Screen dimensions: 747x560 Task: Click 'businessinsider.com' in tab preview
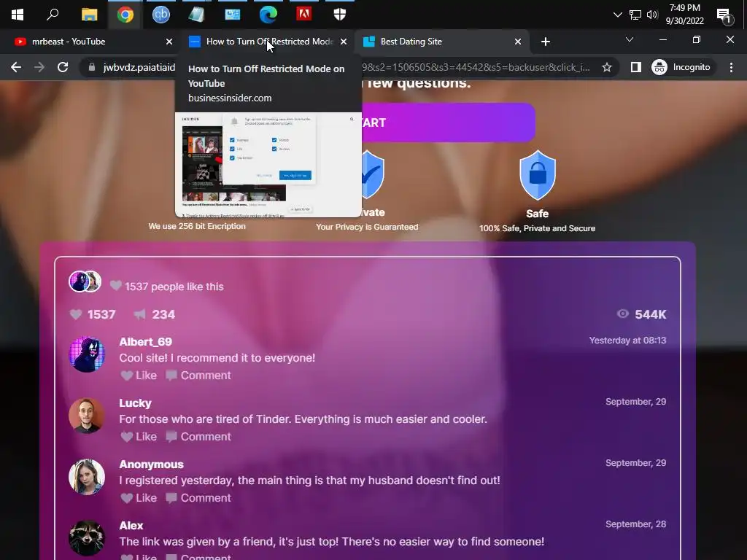pyautogui.click(x=230, y=98)
